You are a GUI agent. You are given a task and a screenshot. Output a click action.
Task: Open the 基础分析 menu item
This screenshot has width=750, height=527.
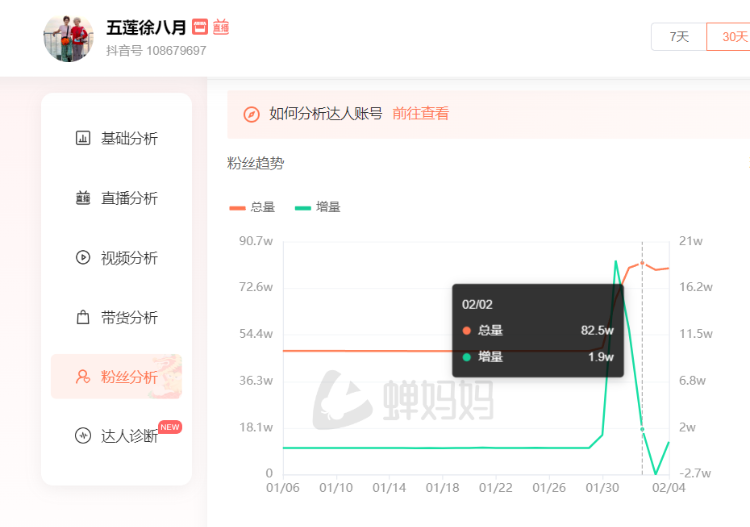[129, 139]
